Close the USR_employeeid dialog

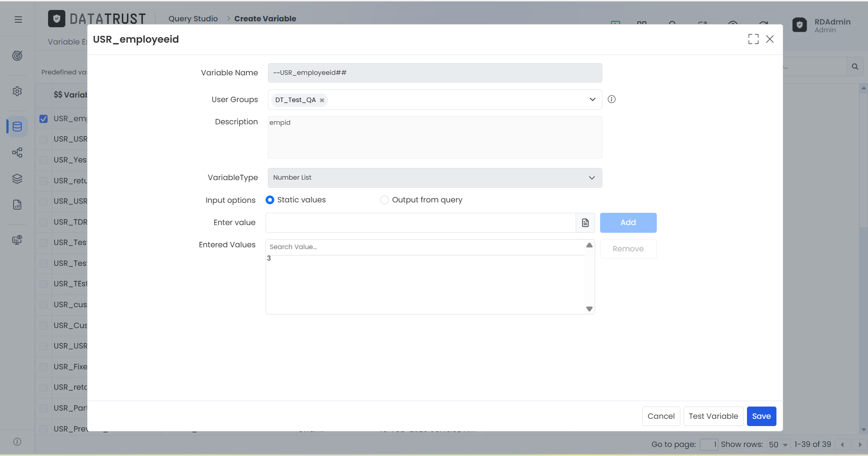click(x=770, y=39)
